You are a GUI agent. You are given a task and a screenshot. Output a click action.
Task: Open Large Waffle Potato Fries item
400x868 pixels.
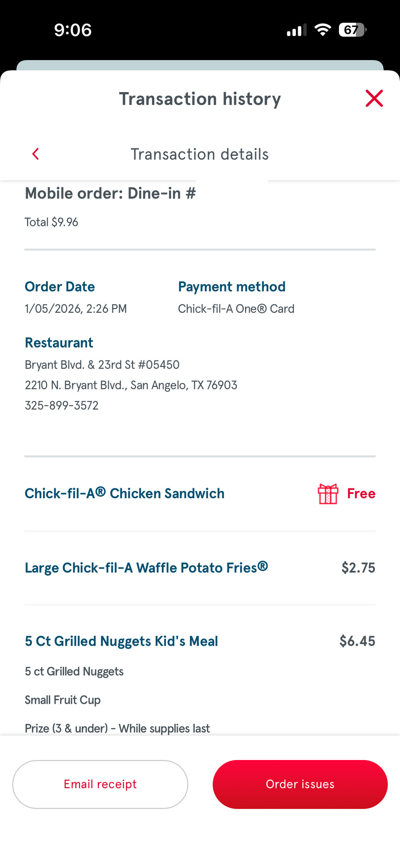click(x=146, y=568)
